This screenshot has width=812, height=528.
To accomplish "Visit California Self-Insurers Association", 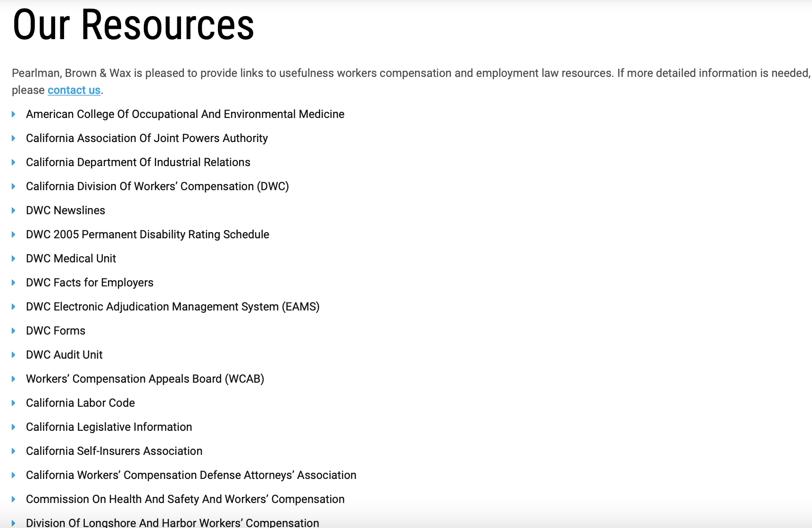I will click(x=114, y=451).
